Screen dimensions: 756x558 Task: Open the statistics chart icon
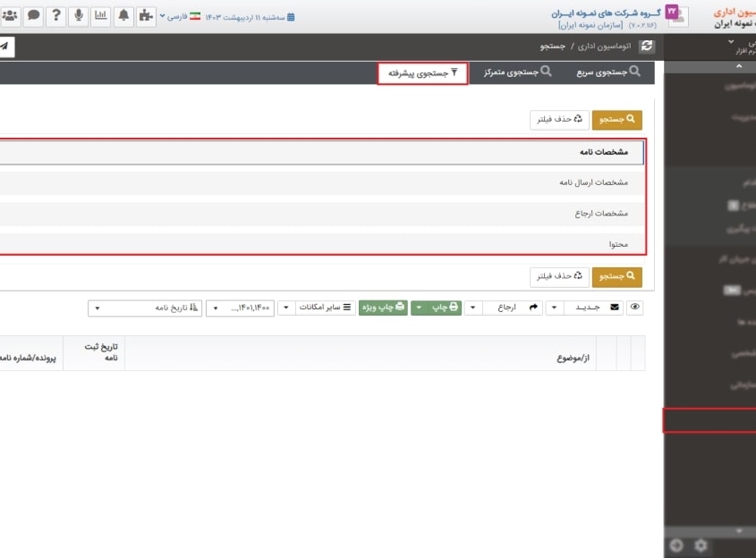(101, 15)
